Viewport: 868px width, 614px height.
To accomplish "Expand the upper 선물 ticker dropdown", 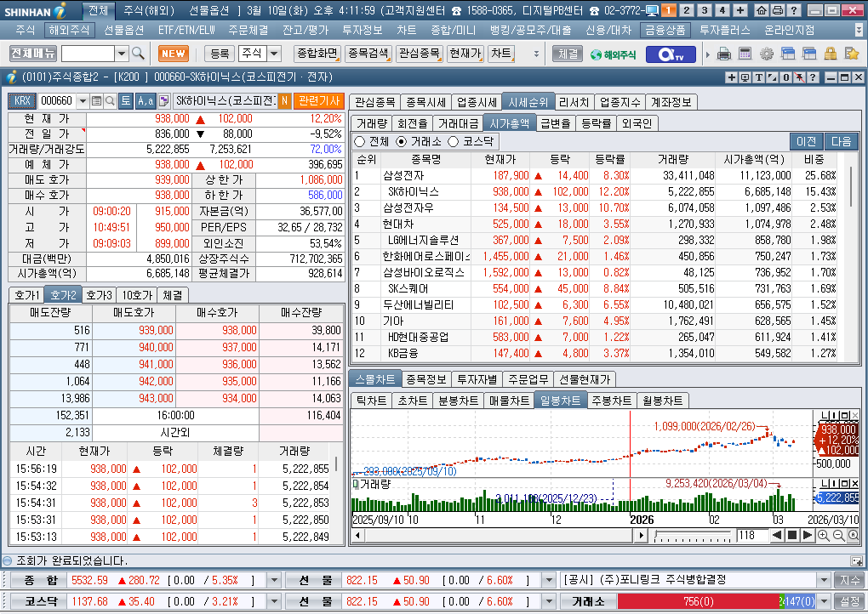I will point(549,580).
